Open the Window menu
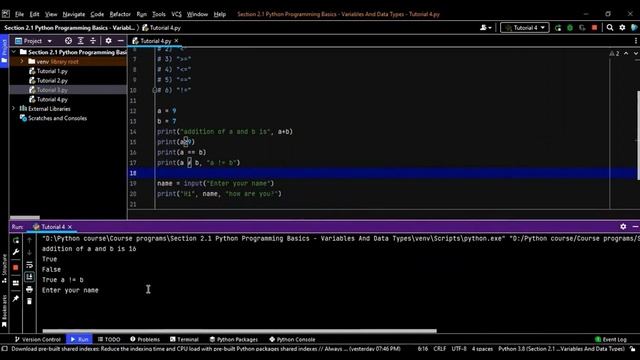This screenshot has height=360, width=640. point(197,14)
